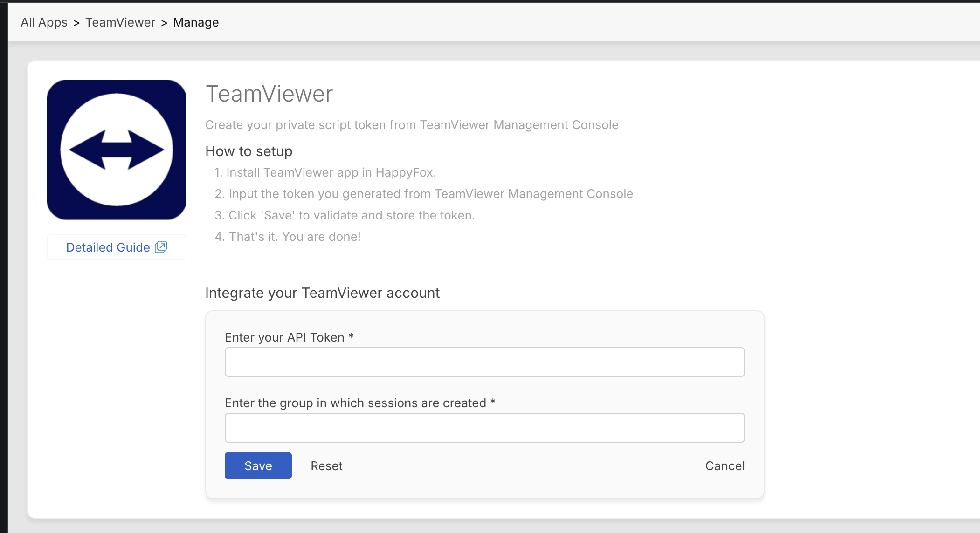Select the Manage breadcrumb item
The height and width of the screenshot is (533, 980).
click(196, 22)
